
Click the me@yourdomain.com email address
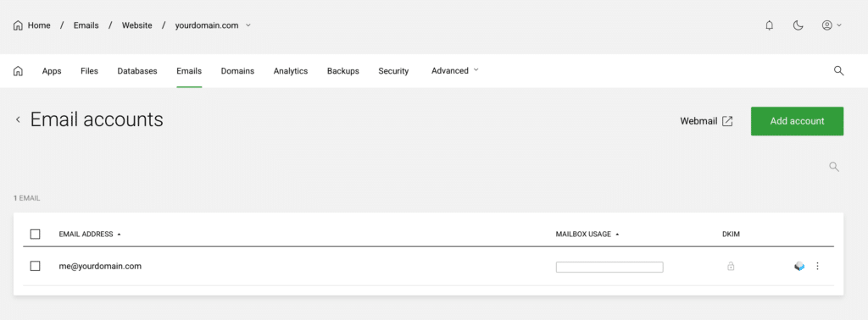tap(100, 266)
